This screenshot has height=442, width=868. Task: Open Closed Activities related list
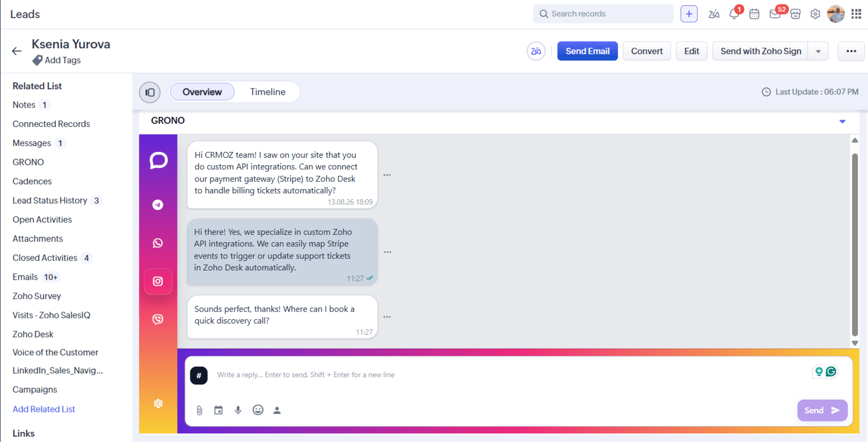(45, 258)
